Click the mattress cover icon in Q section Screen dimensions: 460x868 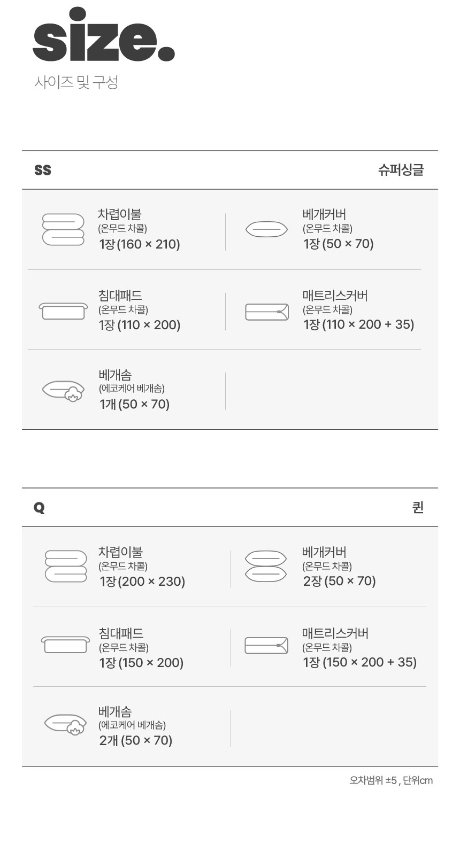coord(266,645)
